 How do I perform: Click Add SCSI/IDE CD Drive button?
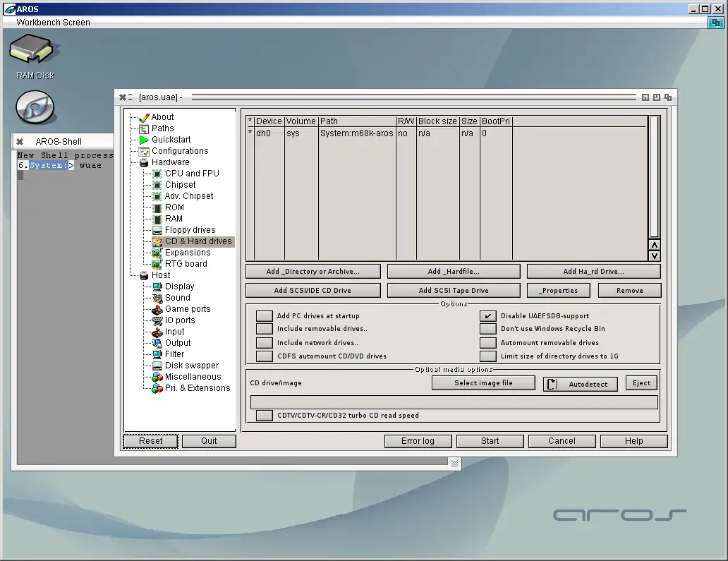pos(313,290)
